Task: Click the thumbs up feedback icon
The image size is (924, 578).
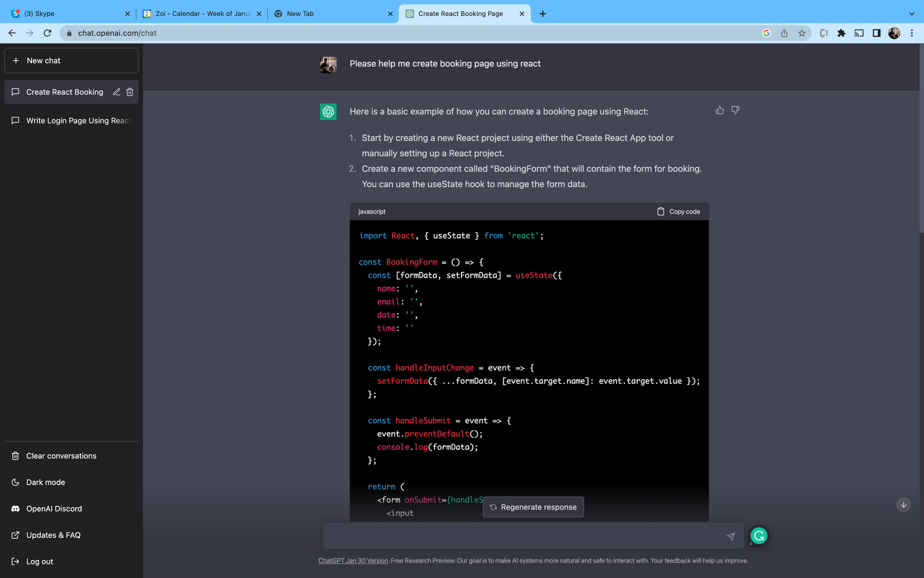Action: 719,110
